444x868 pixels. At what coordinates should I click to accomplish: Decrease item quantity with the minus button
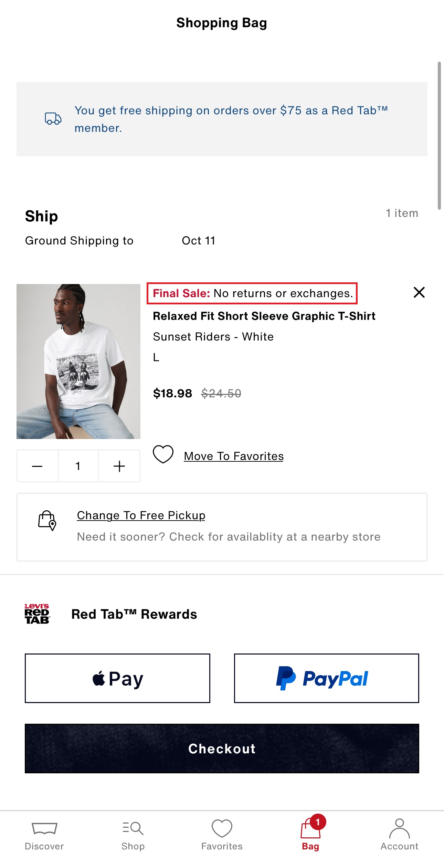(37, 466)
